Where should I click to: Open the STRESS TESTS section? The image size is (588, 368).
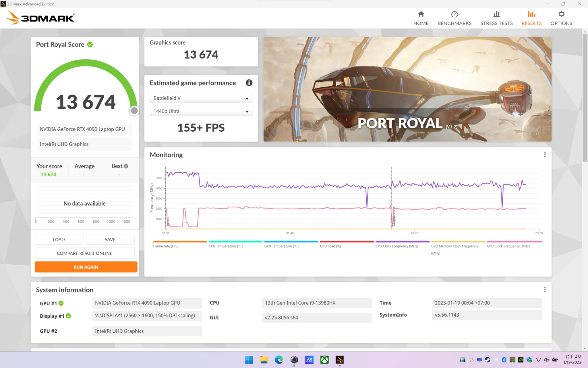coord(496,18)
